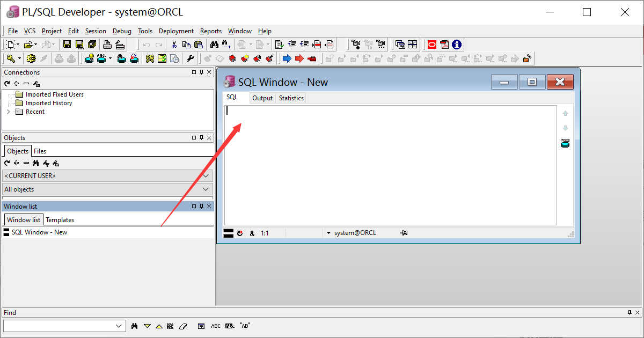Click the double keys icon in second toolbar

point(150,58)
